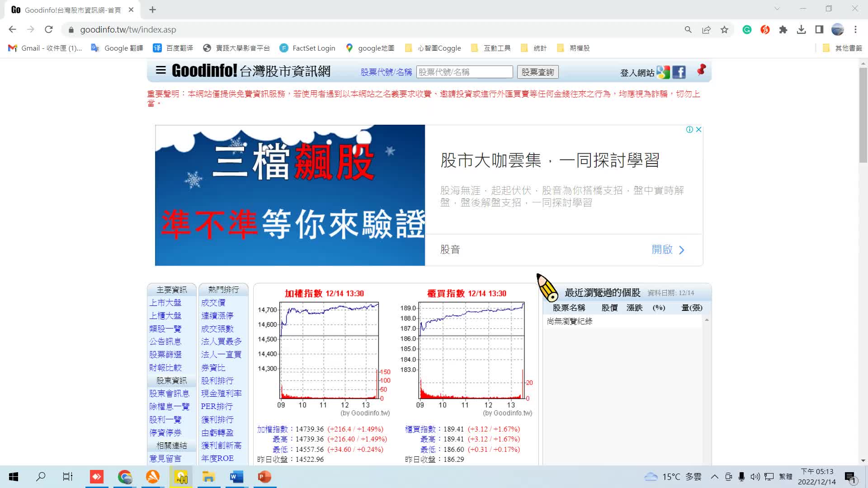Open the 年度ROE link

click(217, 458)
